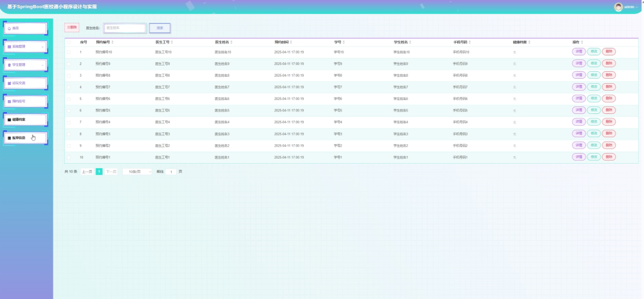Click the cell 学号2
This screenshot has height=299, width=644.
(x=338, y=145)
